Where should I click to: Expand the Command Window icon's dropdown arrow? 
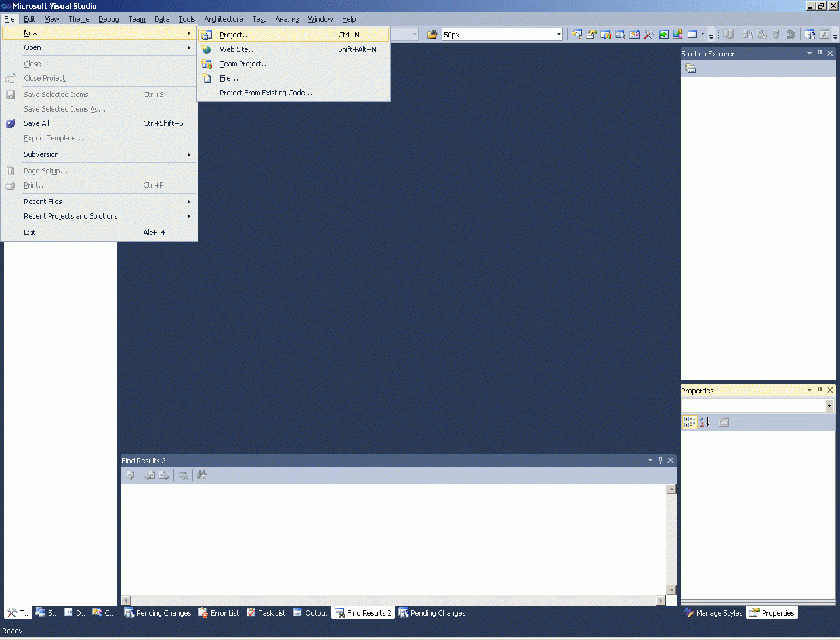[x=703, y=35]
